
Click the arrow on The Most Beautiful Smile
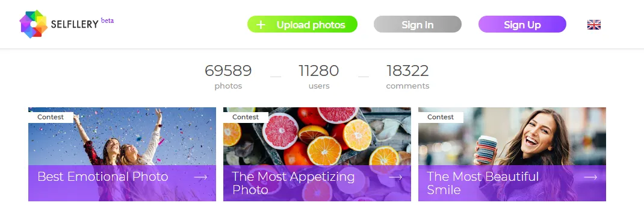click(590, 177)
